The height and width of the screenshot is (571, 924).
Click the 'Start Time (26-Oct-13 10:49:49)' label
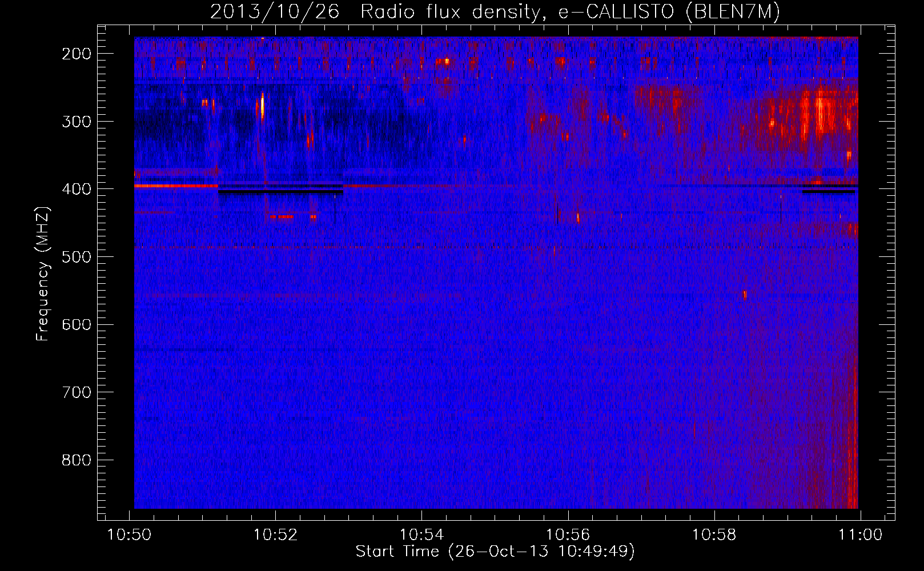point(495,552)
